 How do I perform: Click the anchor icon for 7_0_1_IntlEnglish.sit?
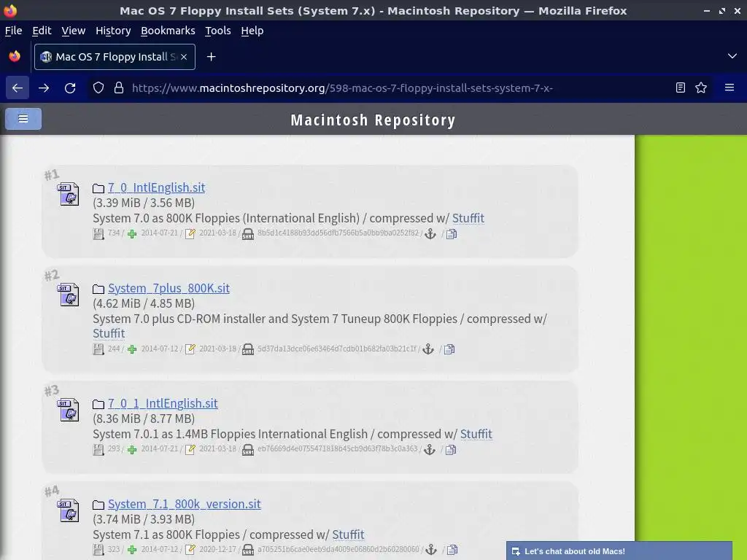pyautogui.click(x=429, y=449)
